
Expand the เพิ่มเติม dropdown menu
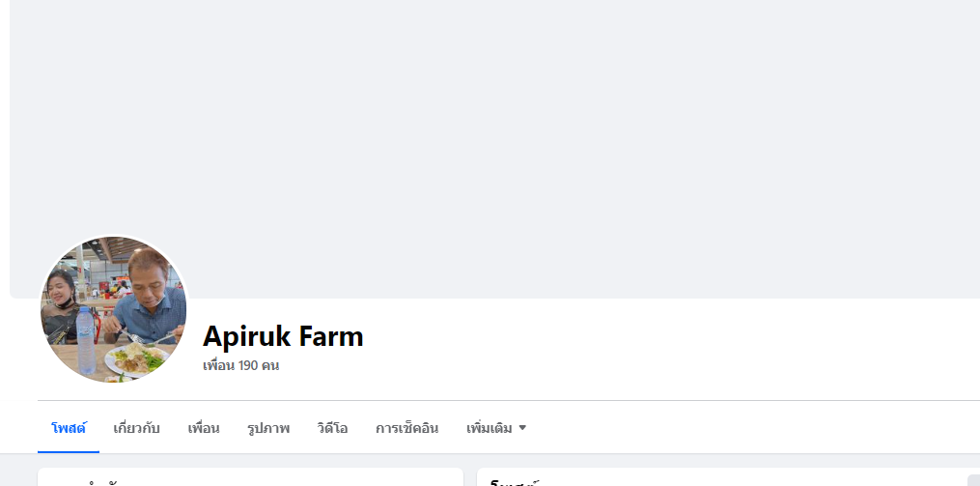coord(496,428)
